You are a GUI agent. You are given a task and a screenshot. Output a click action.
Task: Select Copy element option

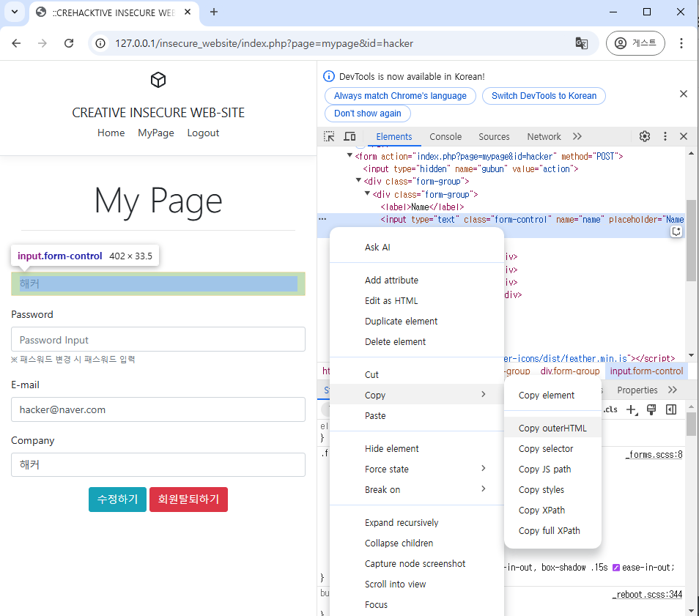(x=552, y=396)
